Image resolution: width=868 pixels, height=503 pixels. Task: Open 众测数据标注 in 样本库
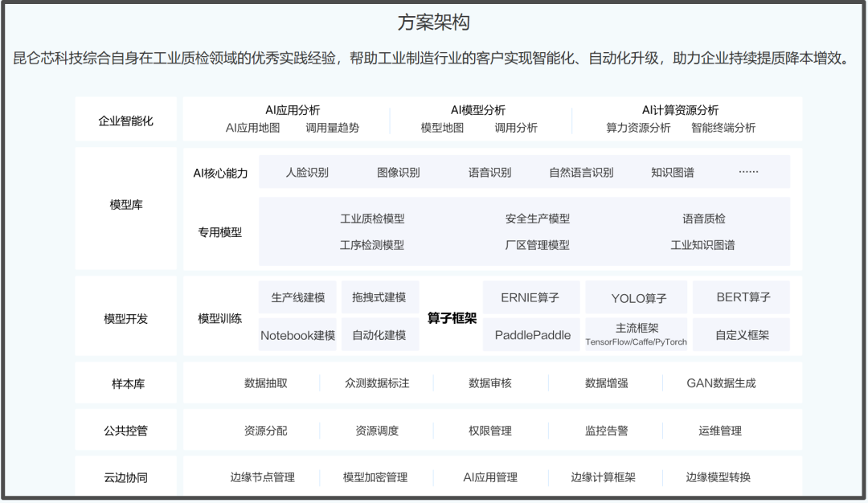pos(377,383)
